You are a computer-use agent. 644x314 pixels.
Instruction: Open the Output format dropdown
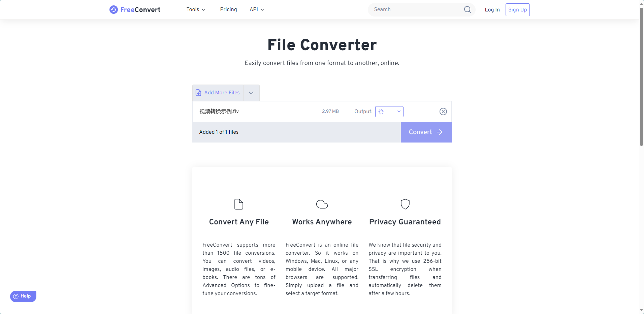click(x=389, y=112)
